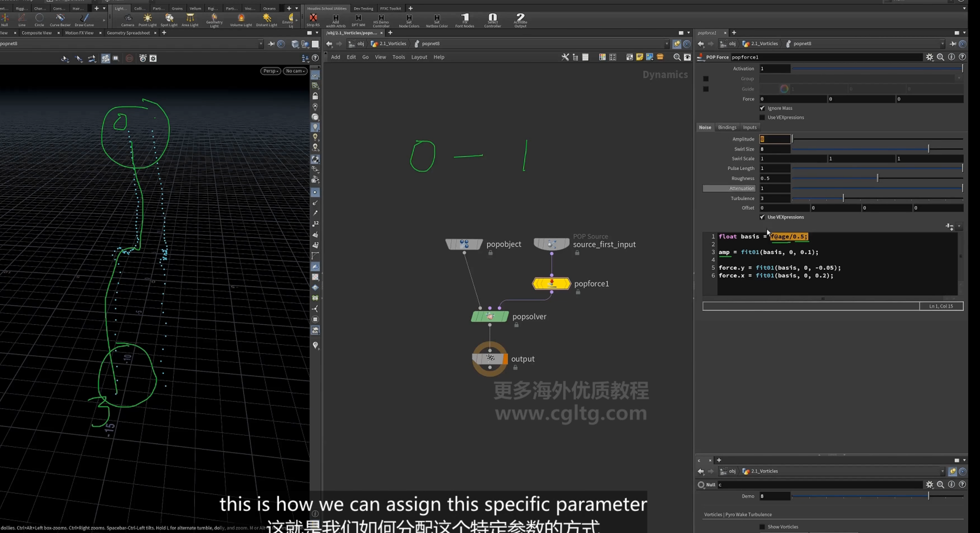
Task: Click the Strip RS shelf tool
Action: click(x=313, y=20)
